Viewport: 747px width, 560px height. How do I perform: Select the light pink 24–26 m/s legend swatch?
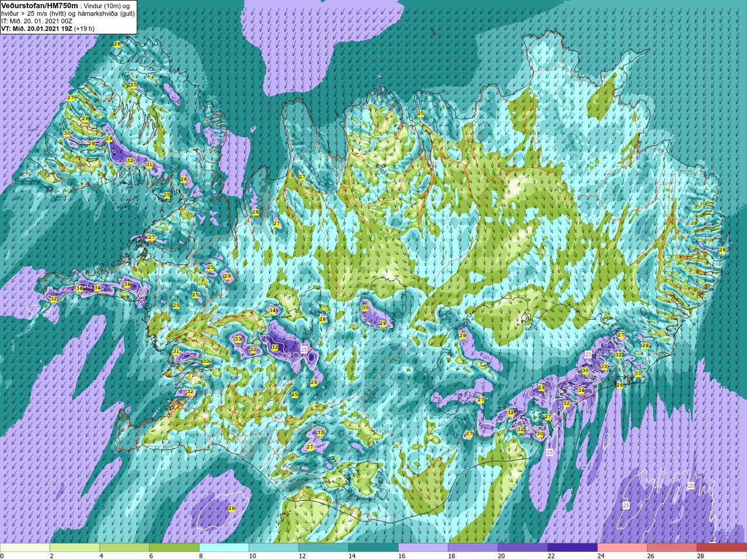[622, 548]
